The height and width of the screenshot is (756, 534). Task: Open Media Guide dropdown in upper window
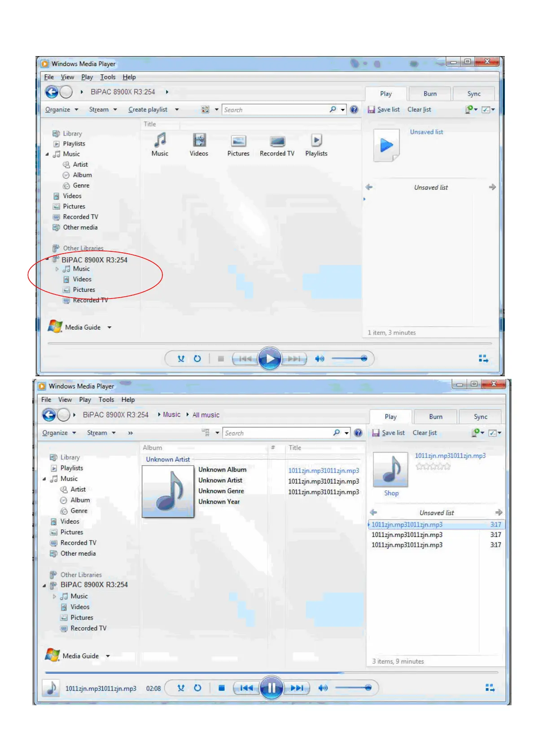pyautogui.click(x=109, y=328)
